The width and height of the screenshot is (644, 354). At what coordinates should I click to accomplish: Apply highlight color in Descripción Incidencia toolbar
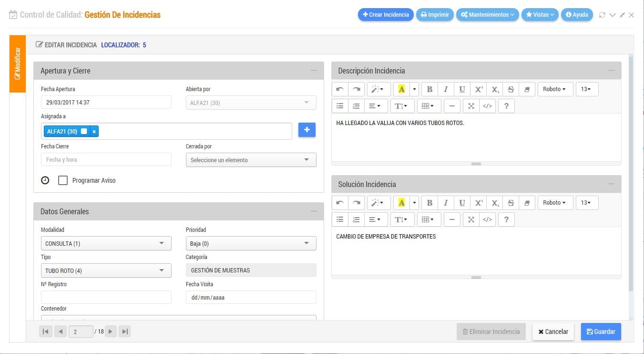pyautogui.click(x=401, y=89)
